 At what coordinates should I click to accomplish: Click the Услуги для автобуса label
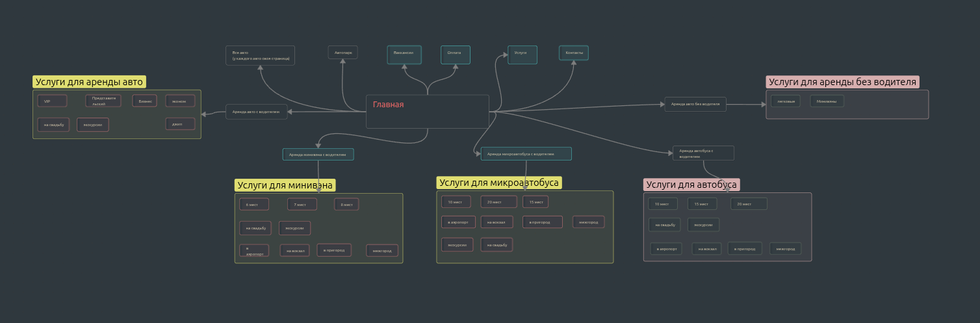[x=691, y=185]
